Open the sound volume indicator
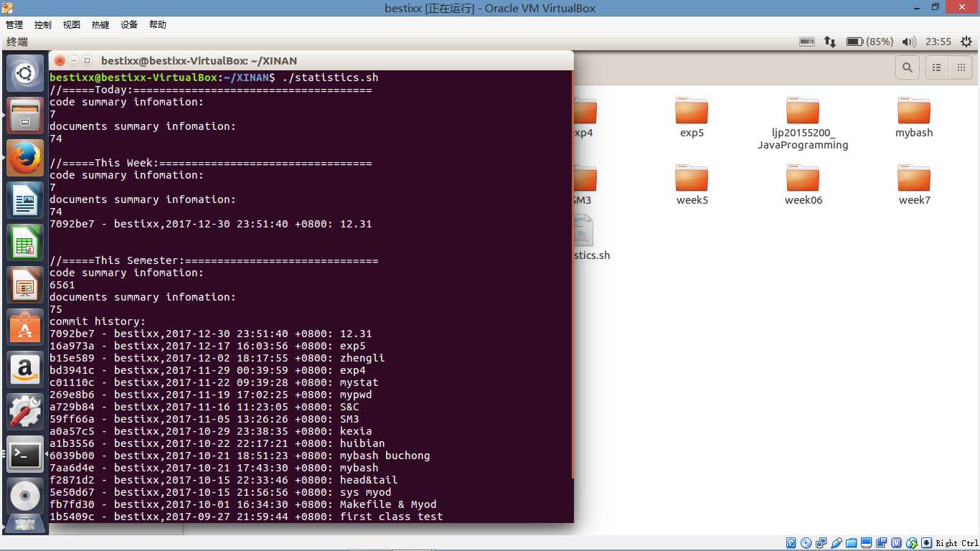This screenshot has height=551, width=980. coord(909,42)
